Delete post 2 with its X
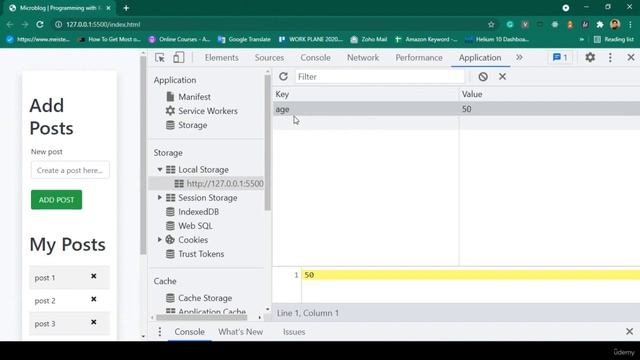640x360 pixels. pos(93,299)
